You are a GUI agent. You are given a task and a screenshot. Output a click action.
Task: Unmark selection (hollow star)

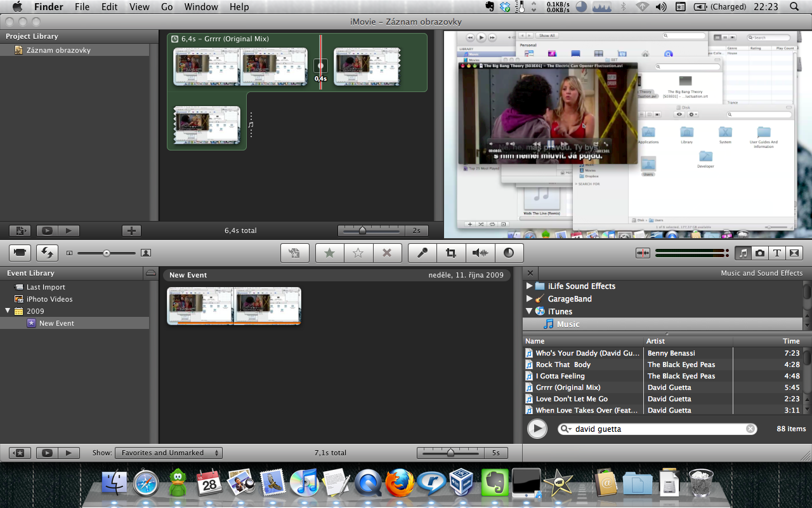click(x=358, y=253)
